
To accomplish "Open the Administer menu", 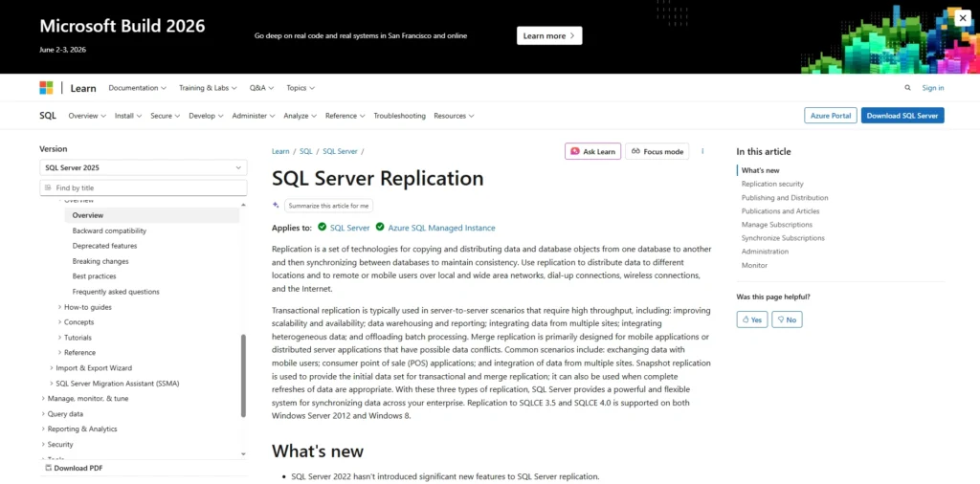I will click(253, 116).
